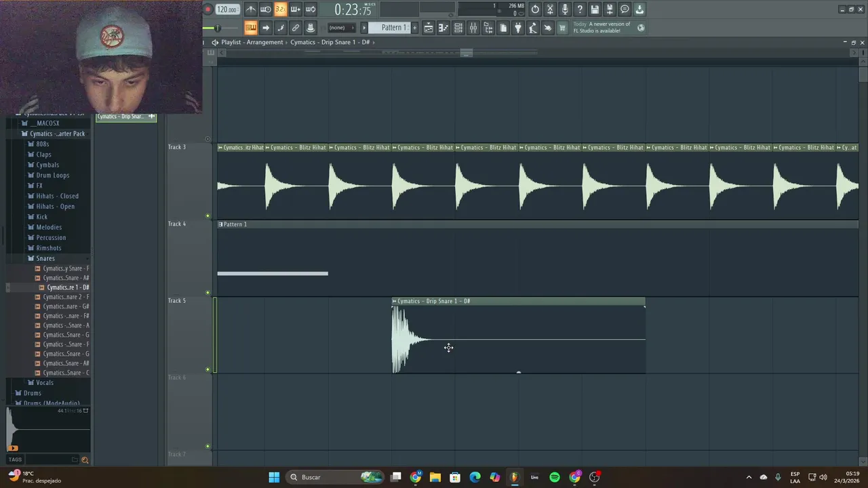Screen dimensions: 868x488
Task: Mute Track 5 via its green dot
Action: [x=208, y=369]
